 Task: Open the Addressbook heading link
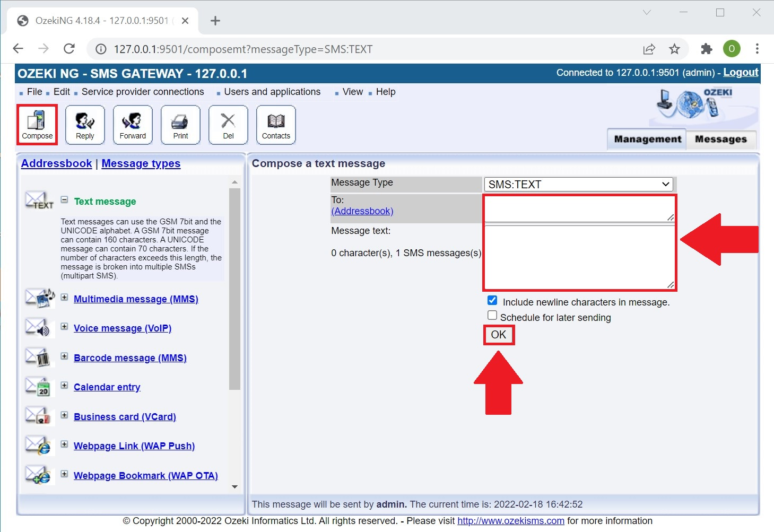56,163
